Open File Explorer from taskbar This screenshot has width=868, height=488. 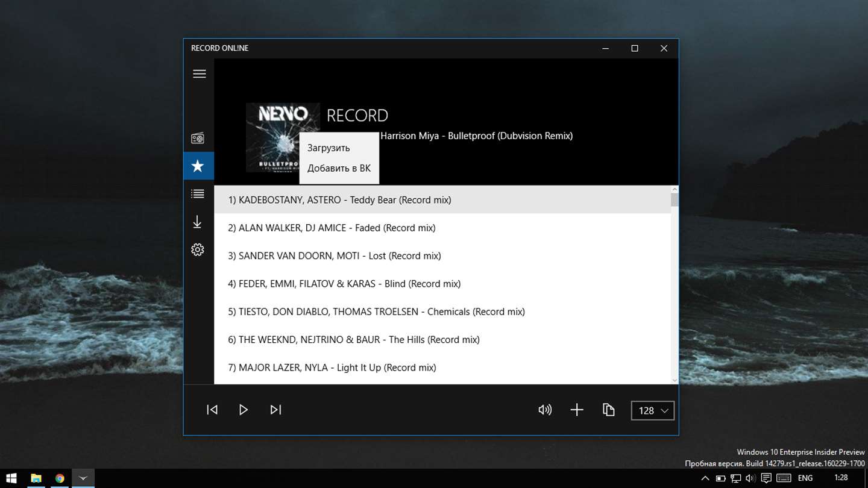(36, 478)
